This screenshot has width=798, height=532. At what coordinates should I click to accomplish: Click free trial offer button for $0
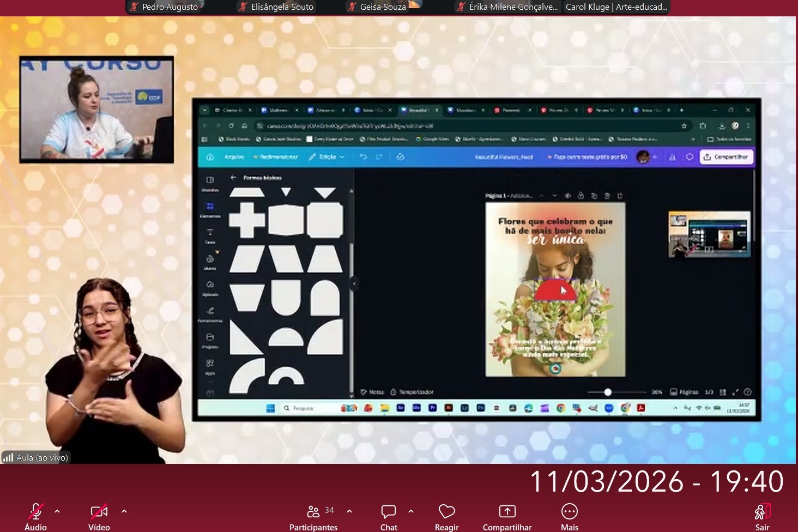click(x=587, y=157)
